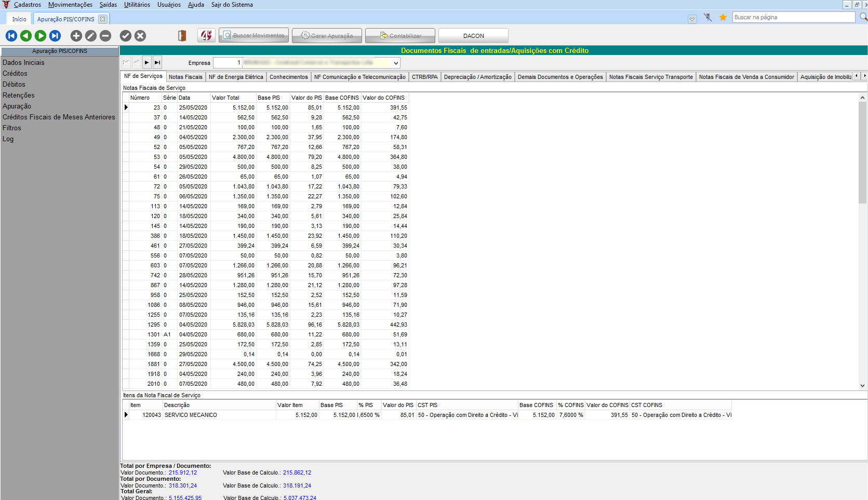Viewport: 868px width, 500px height.
Task: Go to previous Empresa with grid navigator
Action: pyautogui.click(x=137, y=63)
